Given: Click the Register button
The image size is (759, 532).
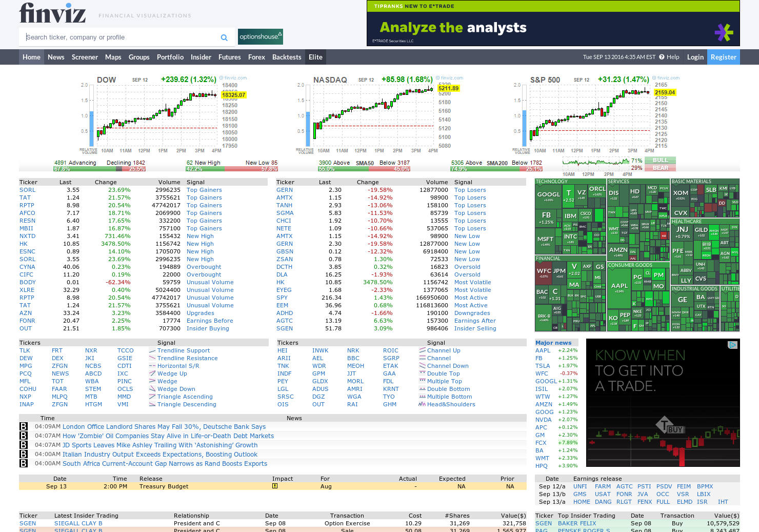Looking at the screenshot, I should 723,57.
